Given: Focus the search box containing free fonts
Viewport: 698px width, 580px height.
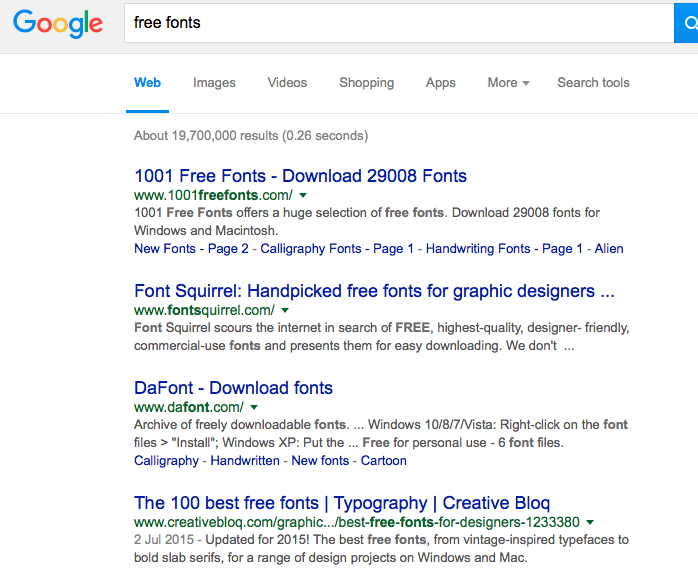Looking at the screenshot, I should point(399,23).
